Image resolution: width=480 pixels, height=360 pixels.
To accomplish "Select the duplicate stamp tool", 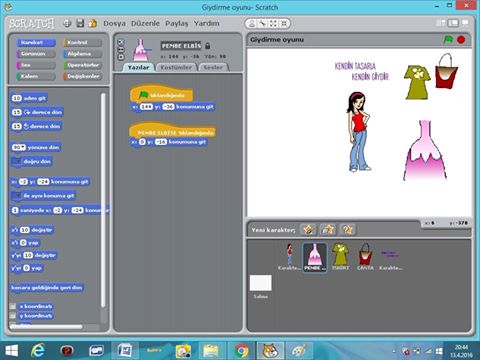I will point(252,23).
